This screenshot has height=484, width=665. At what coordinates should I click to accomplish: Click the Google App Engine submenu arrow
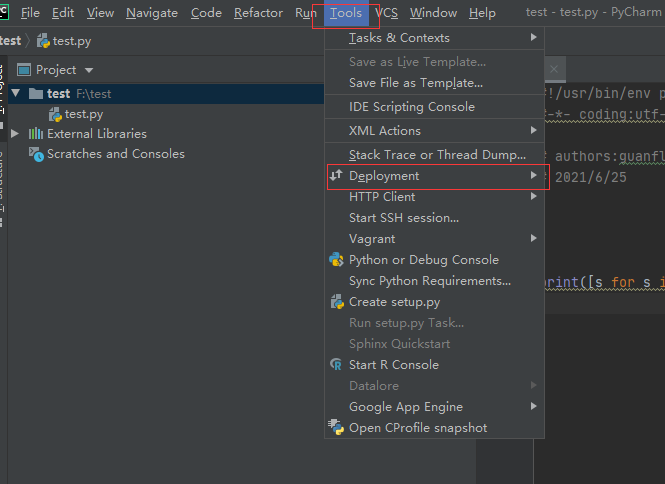(534, 406)
